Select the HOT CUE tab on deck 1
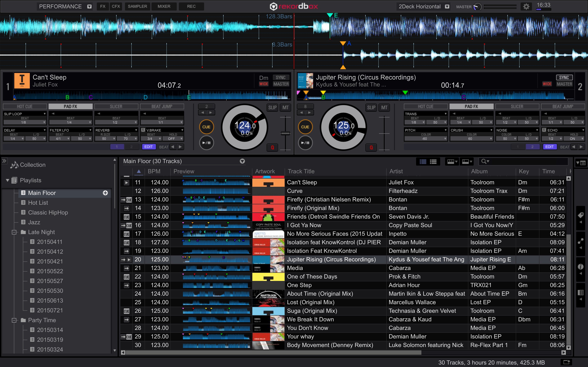588x367 pixels. point(24,106)
